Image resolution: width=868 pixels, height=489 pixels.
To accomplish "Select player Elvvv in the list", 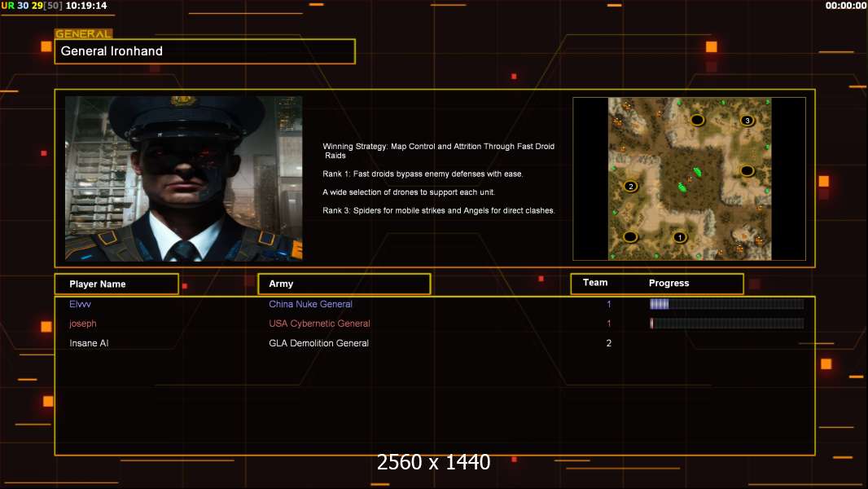I will click(81, 304).
